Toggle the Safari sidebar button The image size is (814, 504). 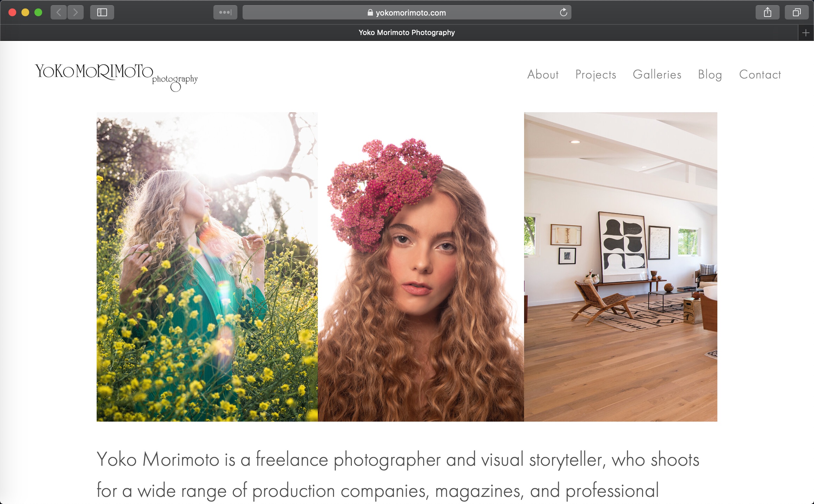pyautogui.click(x=102, y=13)
